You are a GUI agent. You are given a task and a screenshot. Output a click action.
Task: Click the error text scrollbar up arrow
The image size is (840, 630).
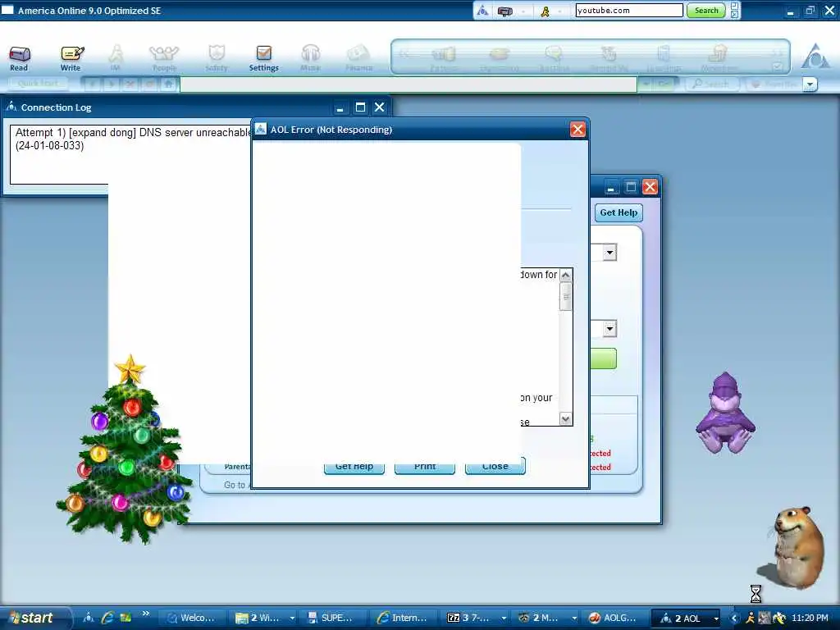point(566,276)
